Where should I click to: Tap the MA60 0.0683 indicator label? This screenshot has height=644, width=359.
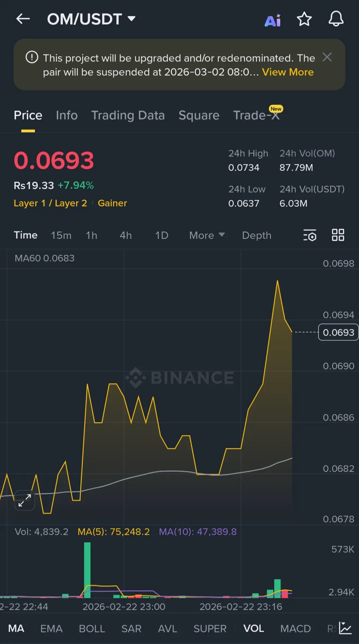click(x=45, y=258)
